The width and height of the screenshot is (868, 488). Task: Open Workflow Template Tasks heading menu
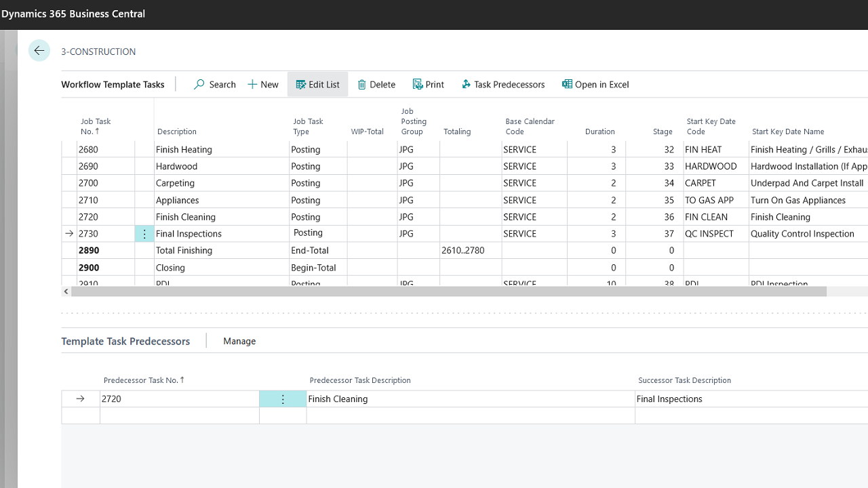click(x=113, y=85)
